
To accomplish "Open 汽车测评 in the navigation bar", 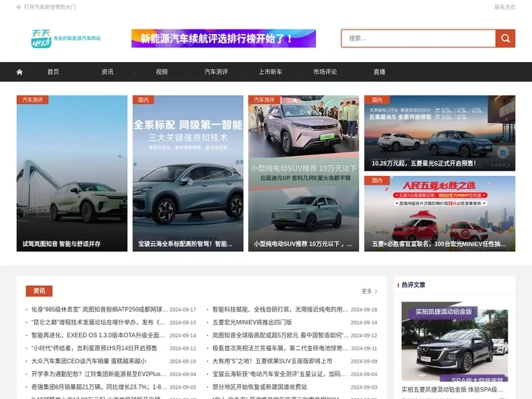I will pos(216,72).
